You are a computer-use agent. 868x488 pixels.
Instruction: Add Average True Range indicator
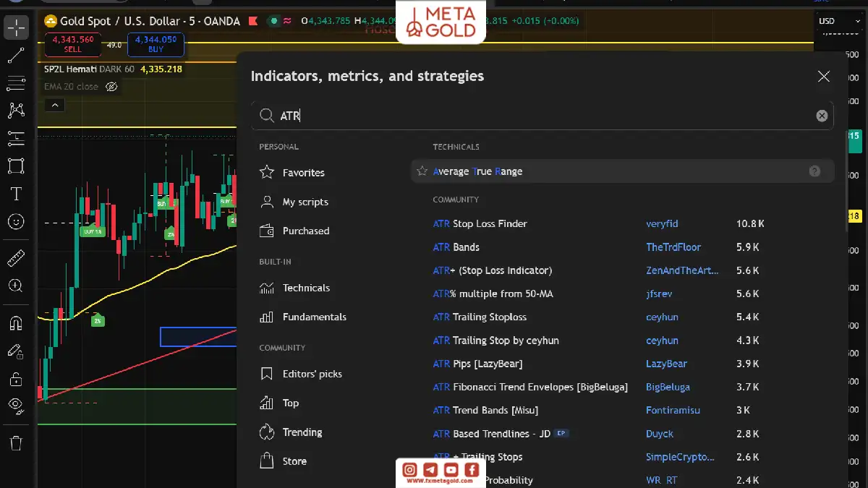pyautogui.click(x=477, y=171)
